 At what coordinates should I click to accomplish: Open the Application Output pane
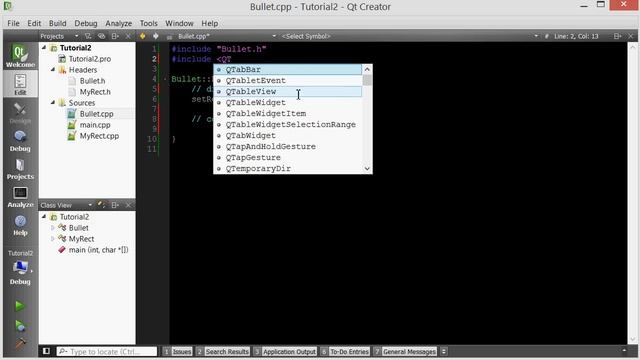pyautogui.click(x=285, y=351)
